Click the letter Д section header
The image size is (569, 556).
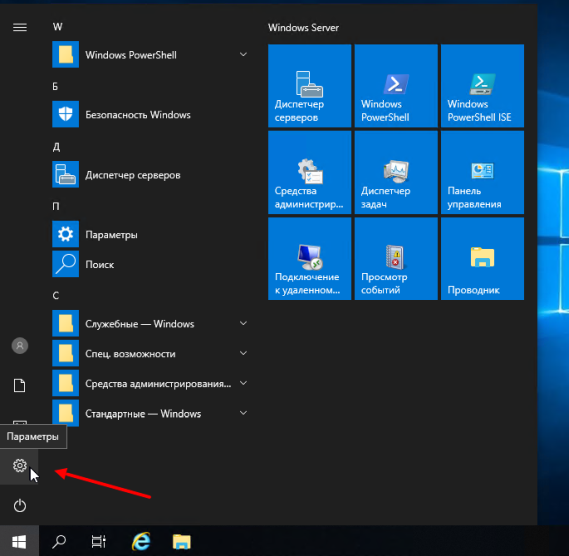(x=56, y=147)
